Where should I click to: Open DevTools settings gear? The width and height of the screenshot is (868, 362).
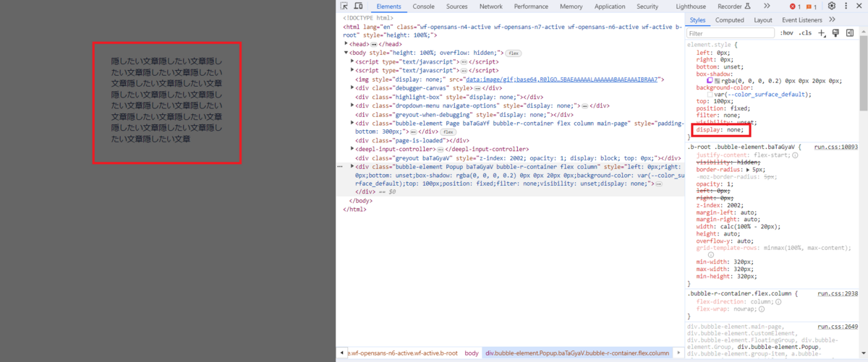pos(832,7)
